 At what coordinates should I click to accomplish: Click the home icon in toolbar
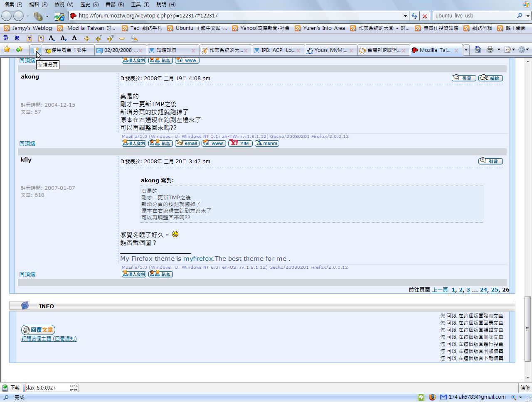(478, 50)
